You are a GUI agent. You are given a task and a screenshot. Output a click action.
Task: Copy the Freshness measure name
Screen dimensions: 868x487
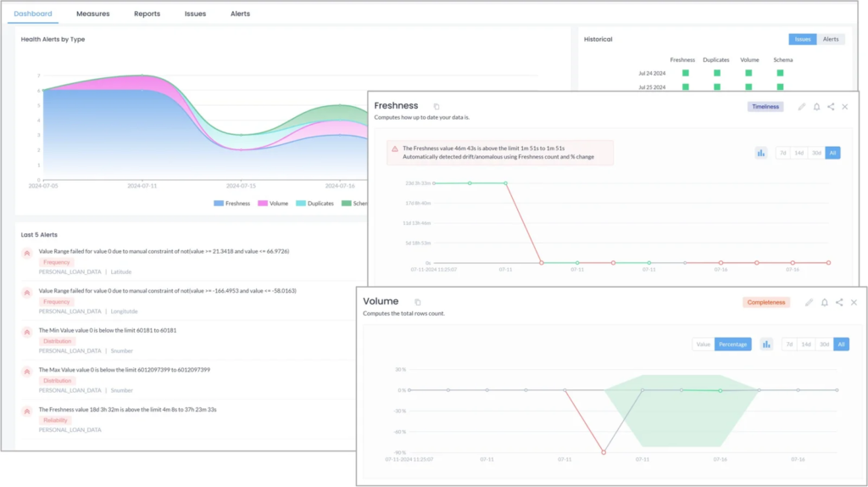(x=437, y=106)
